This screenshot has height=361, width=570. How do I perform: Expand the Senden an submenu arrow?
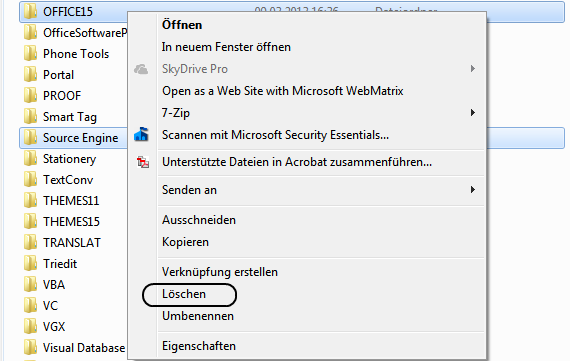(x=473, y=190)
